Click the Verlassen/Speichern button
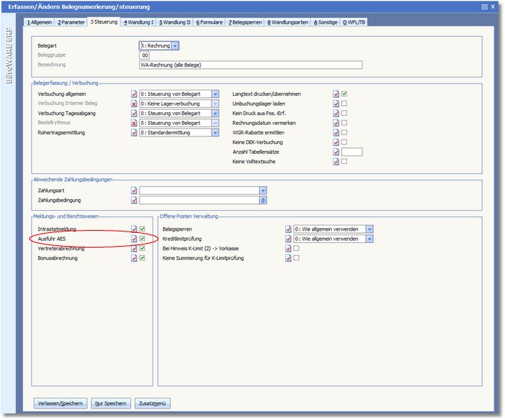Screen dimensions: 505x420 (x=60, y=402)
